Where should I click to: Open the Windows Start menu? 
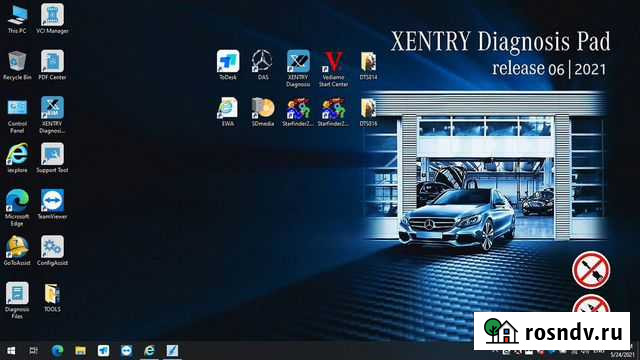[11, 351]
